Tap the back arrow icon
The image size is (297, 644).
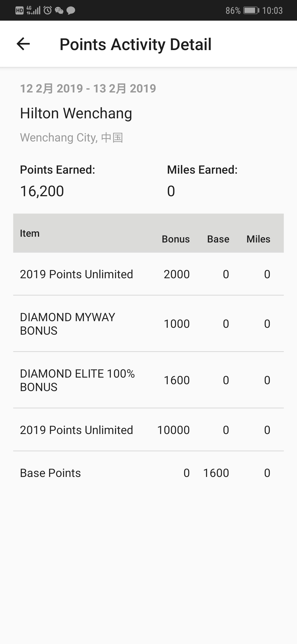pos(23,44)
